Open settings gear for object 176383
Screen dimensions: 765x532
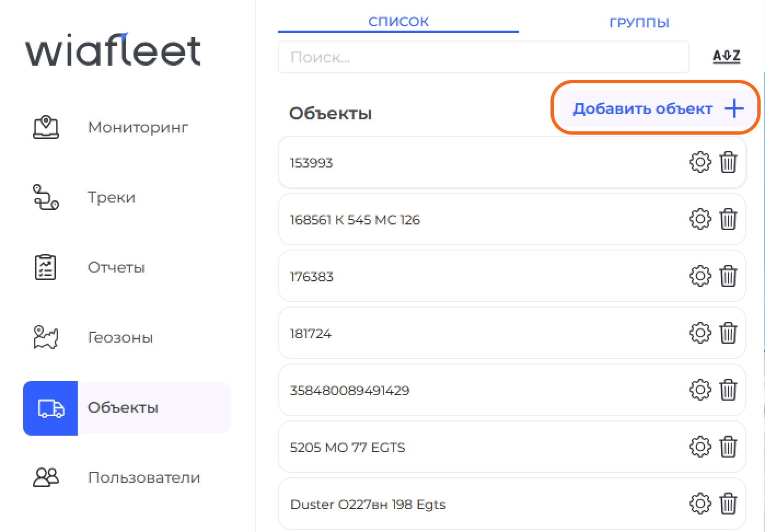[x=700, y=276]
